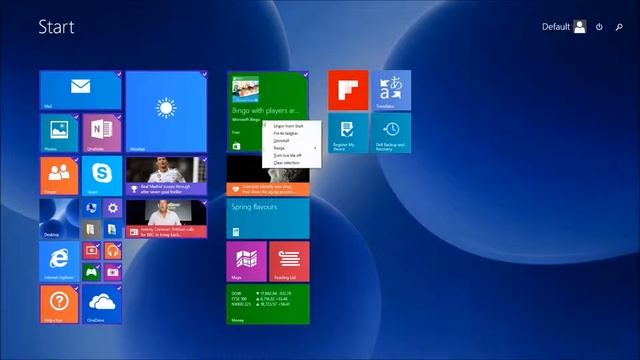Open the Photos tile
This screenshot has width=640, height=360.
(59, 133)
